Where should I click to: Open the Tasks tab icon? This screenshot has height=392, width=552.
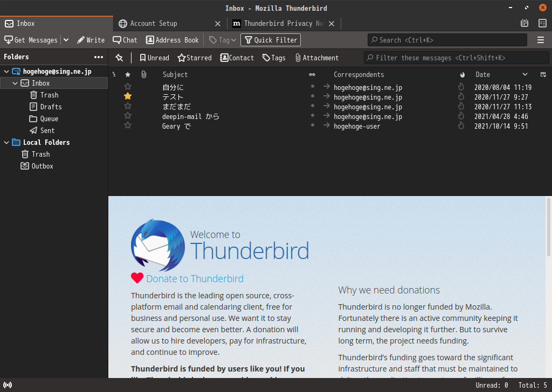(x=542, y=23)
